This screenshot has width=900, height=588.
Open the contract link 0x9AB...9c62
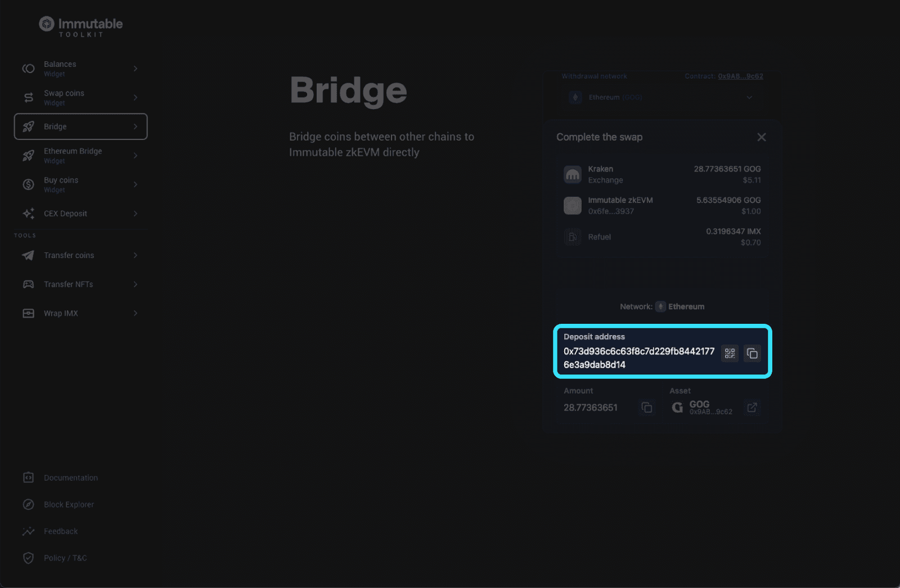(x=740, y=76)
